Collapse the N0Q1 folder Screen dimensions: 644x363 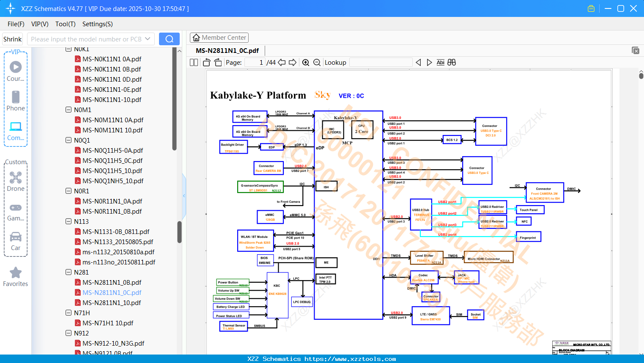69,140
